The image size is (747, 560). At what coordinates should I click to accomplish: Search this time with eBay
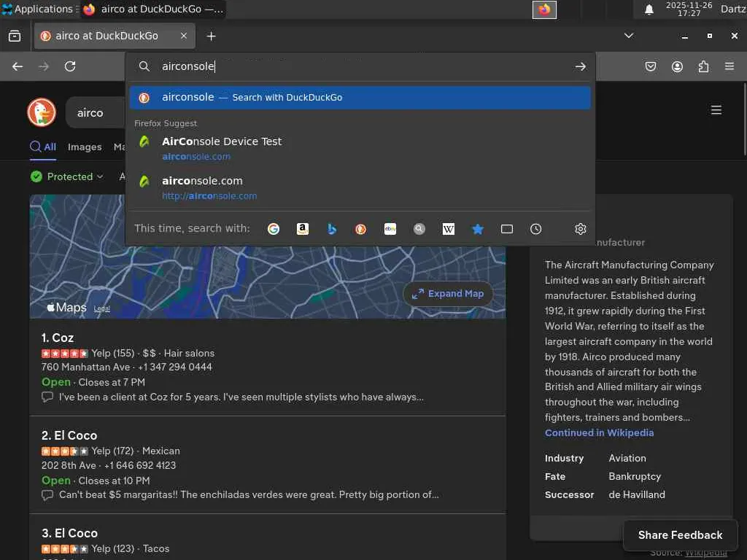click(390, 229)
